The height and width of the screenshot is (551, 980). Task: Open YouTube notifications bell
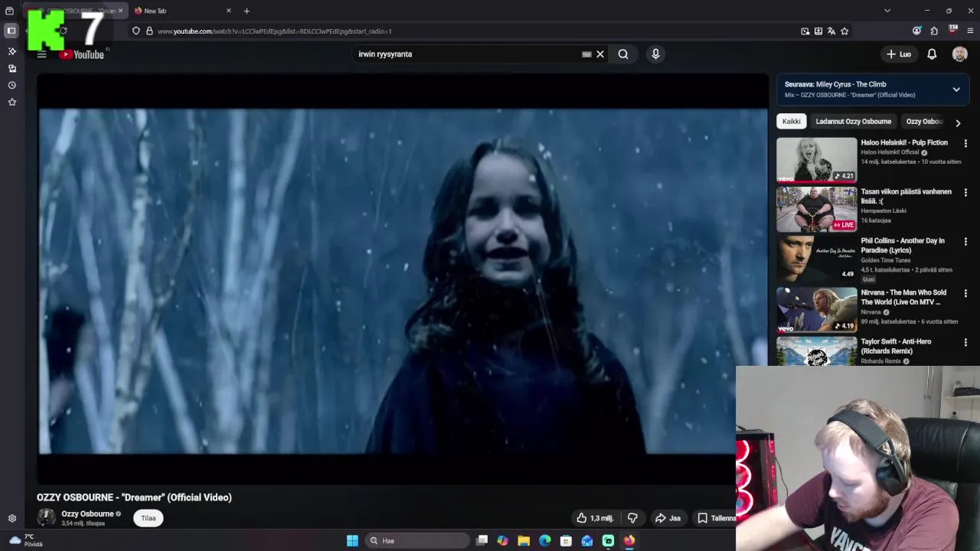click(x=932, y=54)
